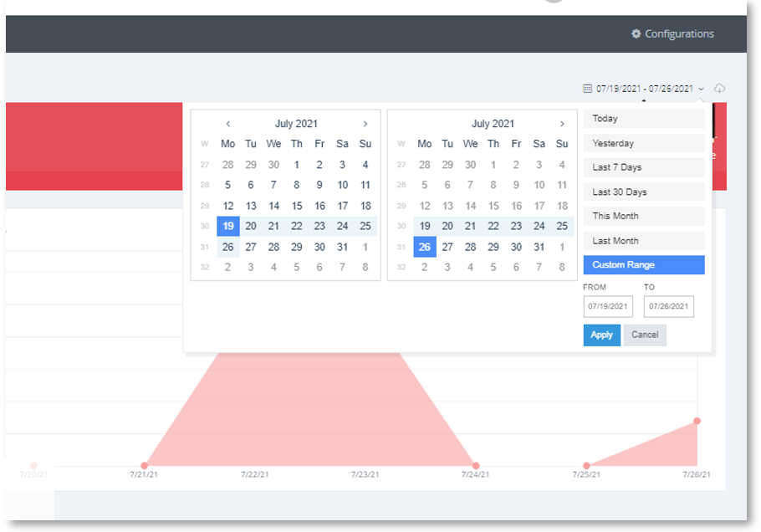
Task: Cancel the date picker
Action: click(645, 335)
